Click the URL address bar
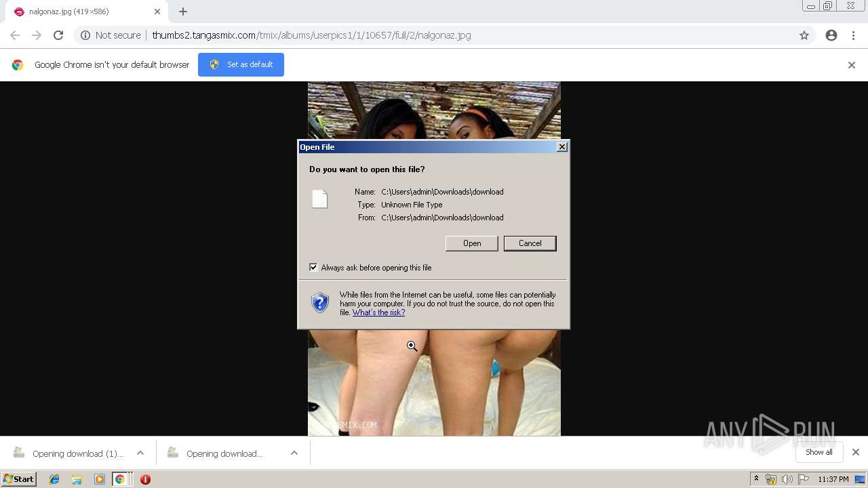 tap(434, 35)
